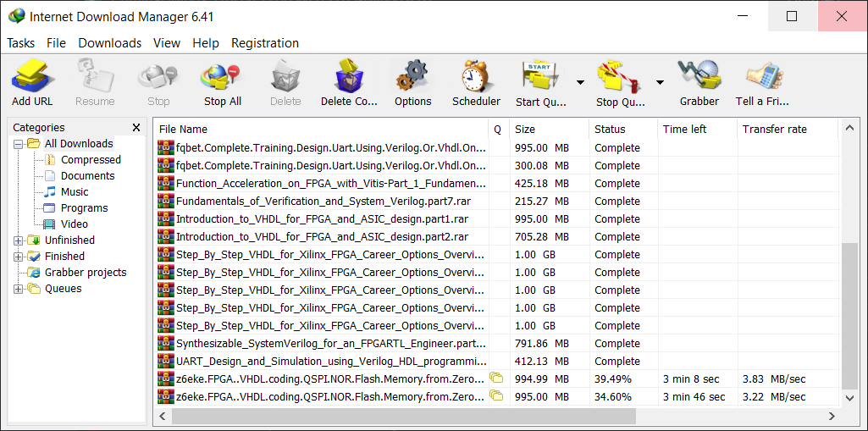Sort by Transfer rate column header
Viewport: 868px width, 431px height.
point(788,130)
